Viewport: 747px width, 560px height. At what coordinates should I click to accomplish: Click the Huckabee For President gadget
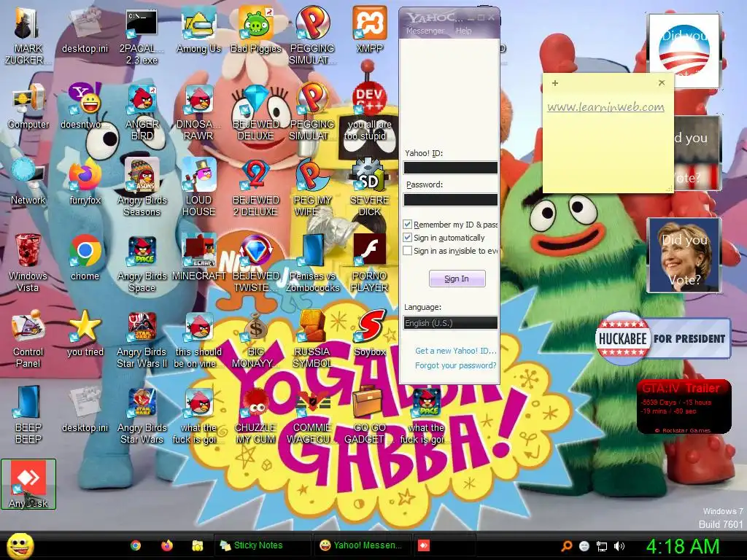[x=662, y=338]
